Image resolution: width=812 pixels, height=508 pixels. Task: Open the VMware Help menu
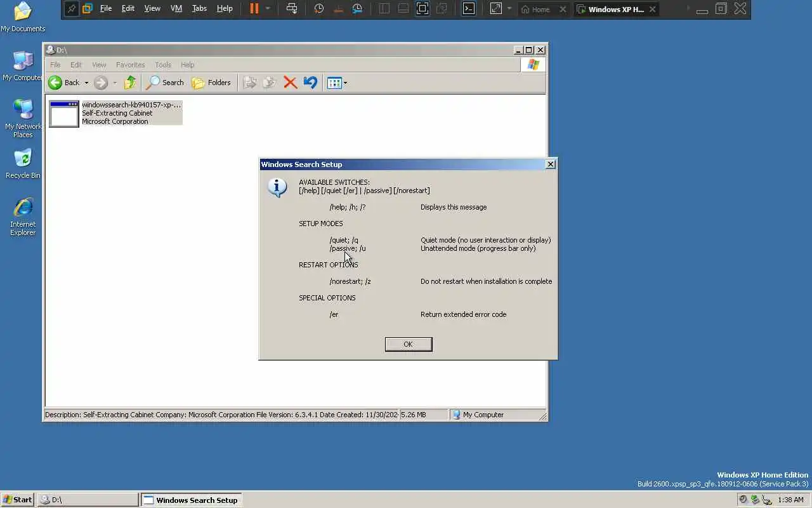[225, 9]
